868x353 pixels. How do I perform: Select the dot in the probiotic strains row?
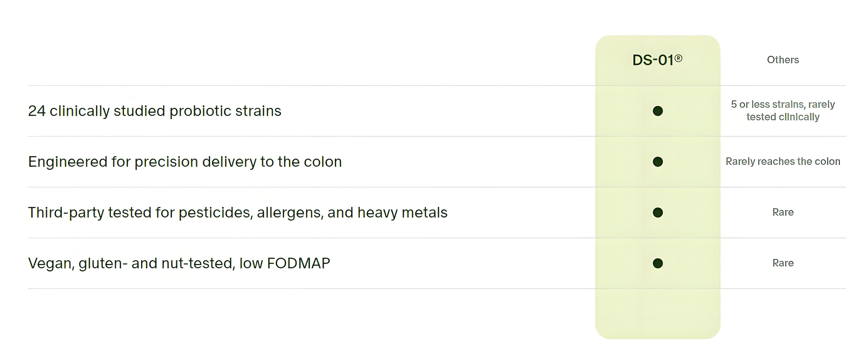tap(658, 111)
